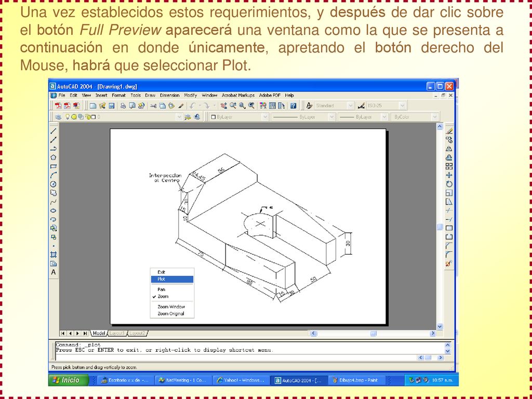Choose Zoom Window from context menu
532x399 pixels.
pyautogui.click(x=172, y=307)
